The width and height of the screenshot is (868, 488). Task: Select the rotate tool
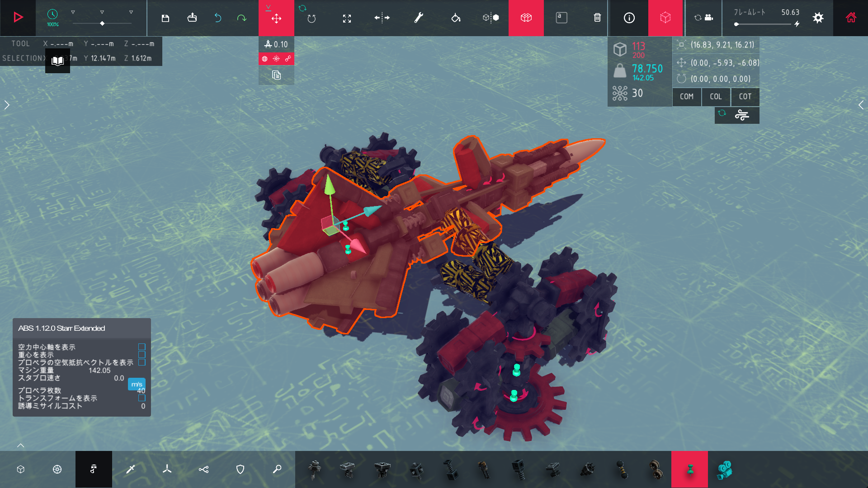pyautogui.click(x=311, y=18)
